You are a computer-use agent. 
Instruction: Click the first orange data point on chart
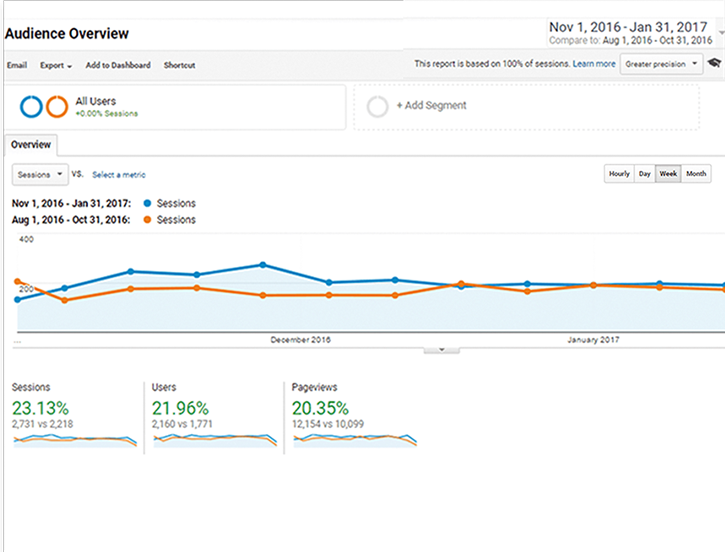pos(18,281)
